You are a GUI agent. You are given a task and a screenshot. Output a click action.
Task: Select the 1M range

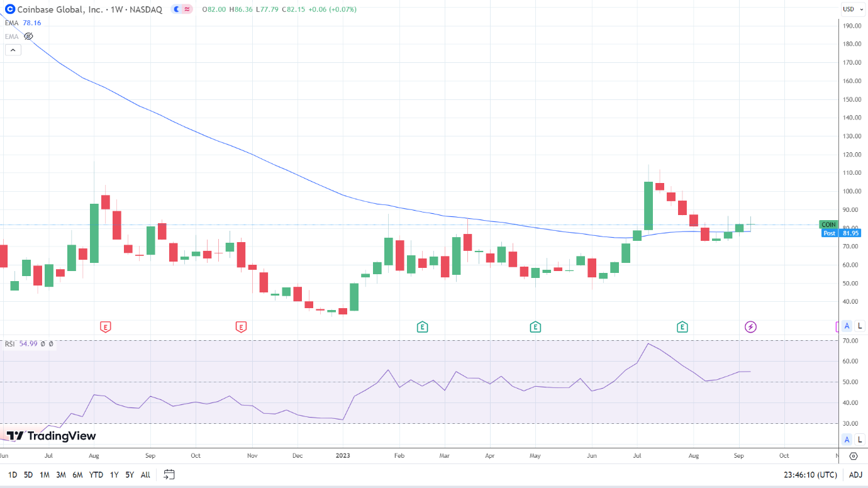(45, 475)
